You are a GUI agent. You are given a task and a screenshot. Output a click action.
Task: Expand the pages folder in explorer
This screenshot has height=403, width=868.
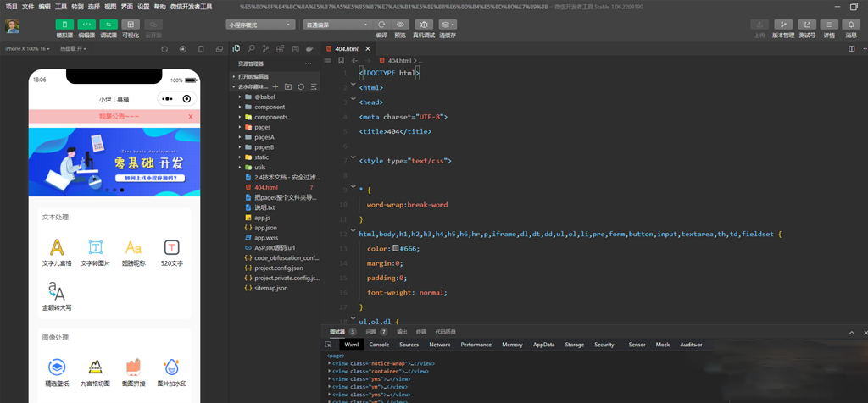click(262, 127)
